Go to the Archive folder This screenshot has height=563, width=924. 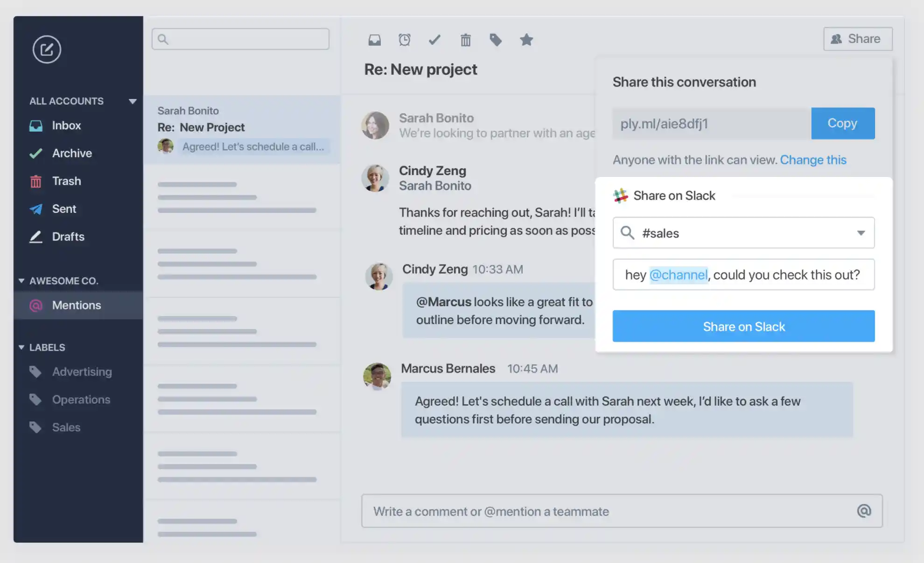coord(72,153)
